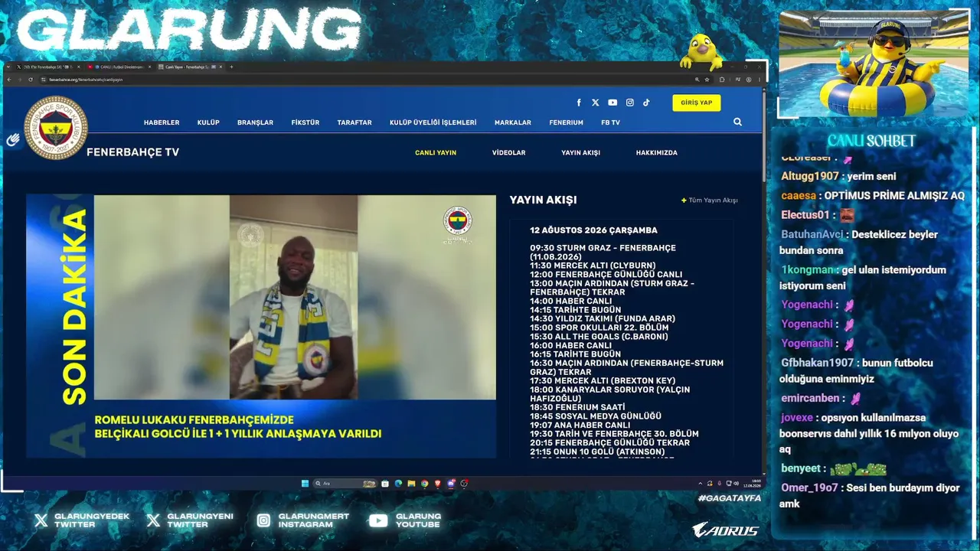Reload the page with the browser refresh icon
Screen dimensions: 980x551
tap(32, 80)
